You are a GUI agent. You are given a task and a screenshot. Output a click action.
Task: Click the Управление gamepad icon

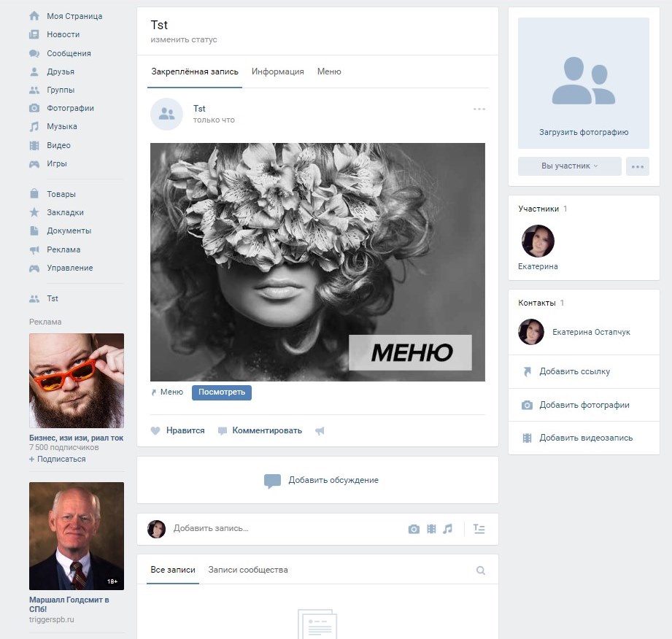coord(34,268)
